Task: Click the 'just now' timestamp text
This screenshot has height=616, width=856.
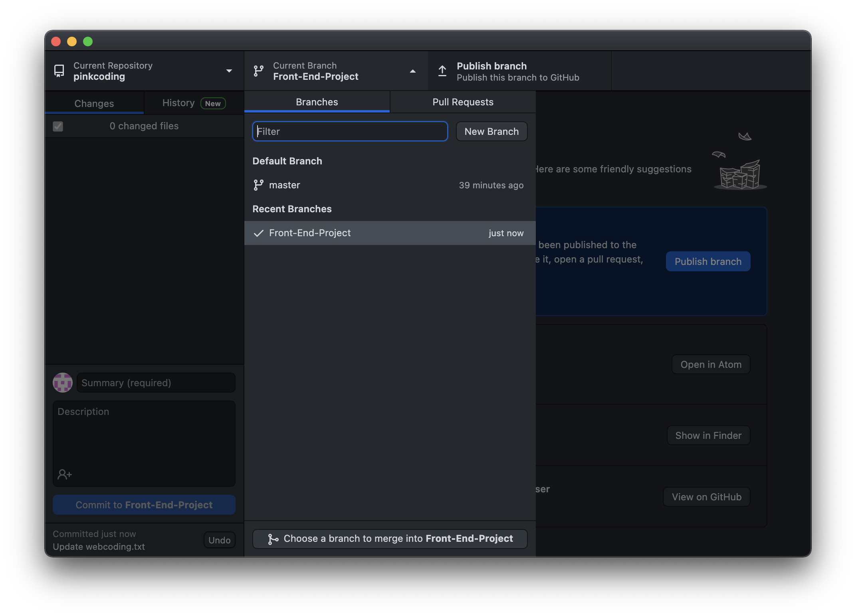Action: tap(506, 233)
